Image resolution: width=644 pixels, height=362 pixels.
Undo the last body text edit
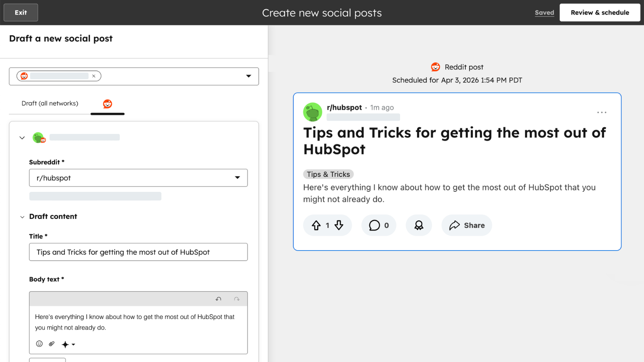pyautogui.click(x=219, y=299)
